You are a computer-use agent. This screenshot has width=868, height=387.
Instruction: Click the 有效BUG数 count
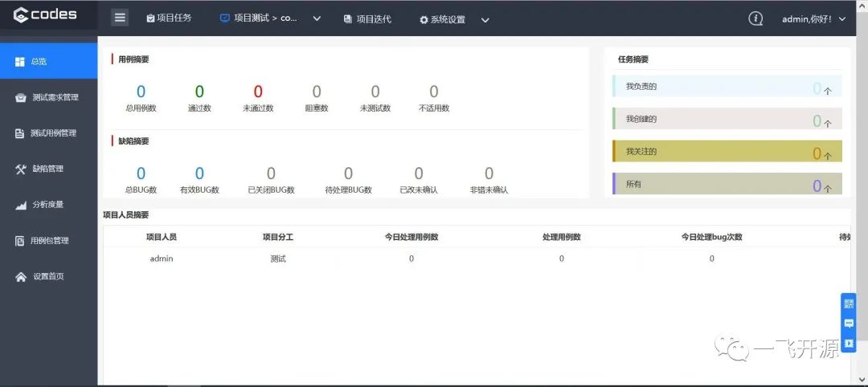pos(199,173)
